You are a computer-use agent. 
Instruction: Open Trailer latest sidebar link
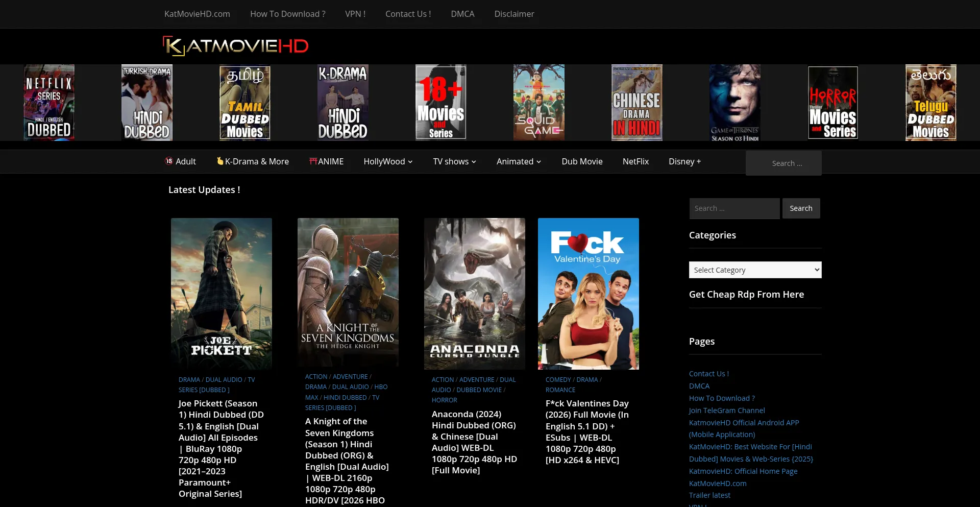click(x=709, y=495)
